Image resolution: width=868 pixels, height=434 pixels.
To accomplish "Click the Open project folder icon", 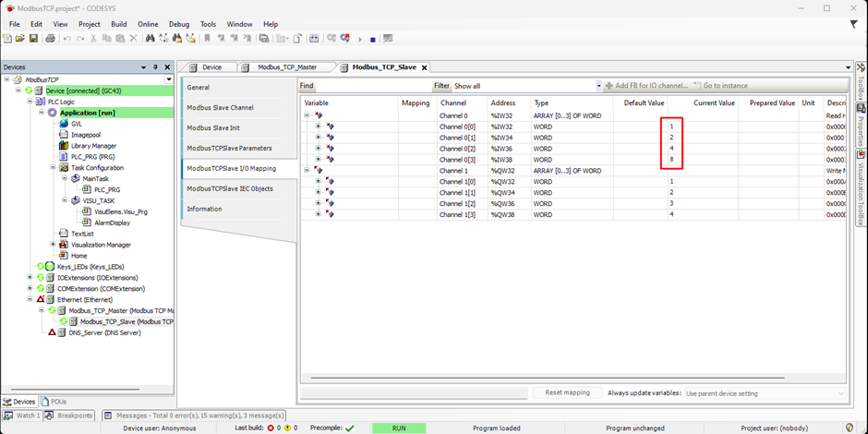I will tap(20, 39).
